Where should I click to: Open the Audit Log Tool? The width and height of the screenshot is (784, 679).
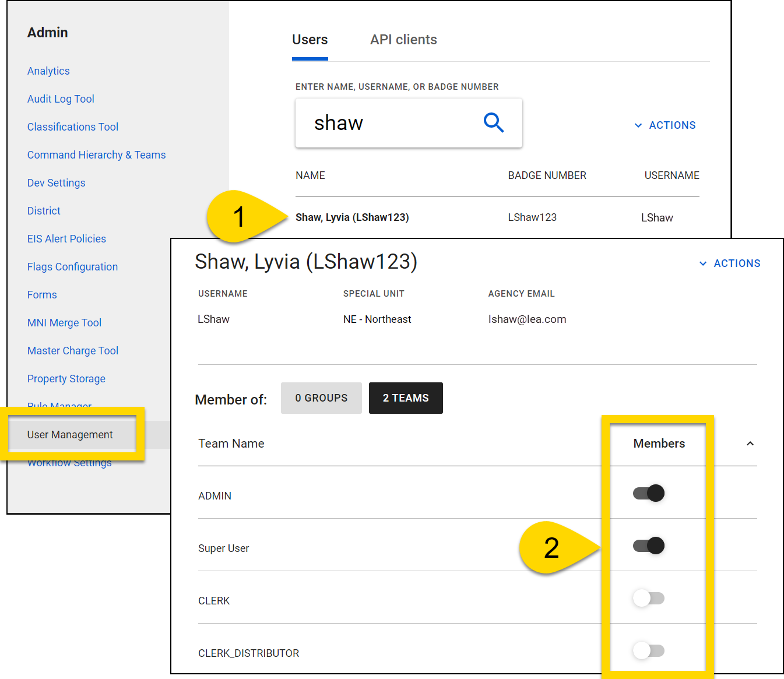pos(61,98)
